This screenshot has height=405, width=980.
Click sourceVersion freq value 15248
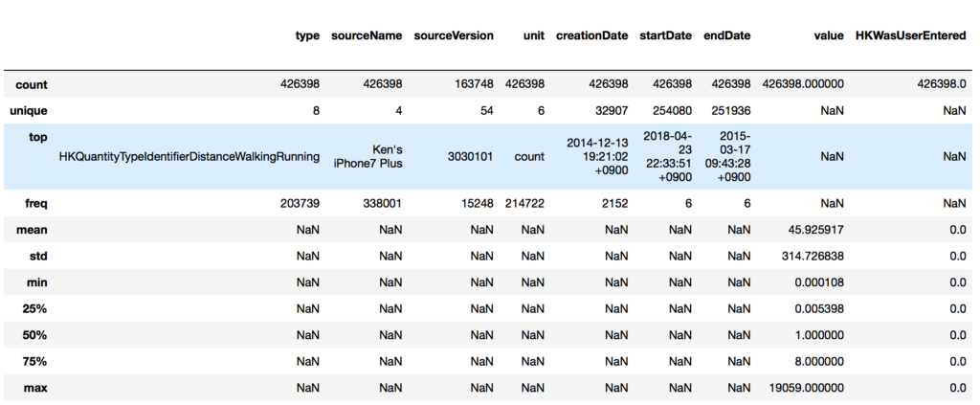tap(478, 203)
